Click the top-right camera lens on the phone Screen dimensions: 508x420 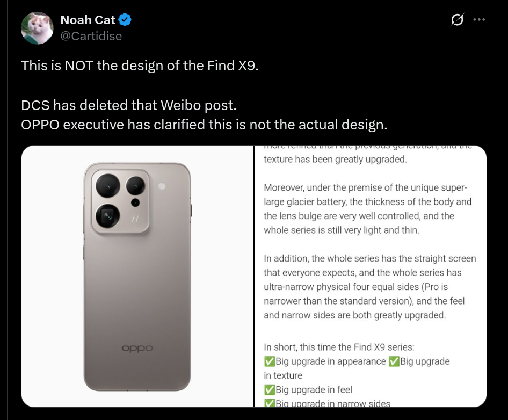(135, 186)
